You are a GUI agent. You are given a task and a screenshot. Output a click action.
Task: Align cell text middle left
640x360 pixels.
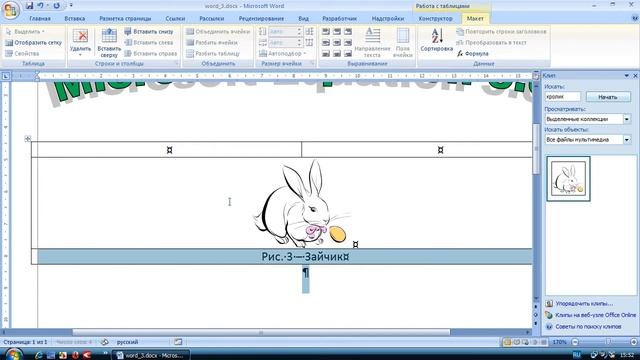pos(326,42)
